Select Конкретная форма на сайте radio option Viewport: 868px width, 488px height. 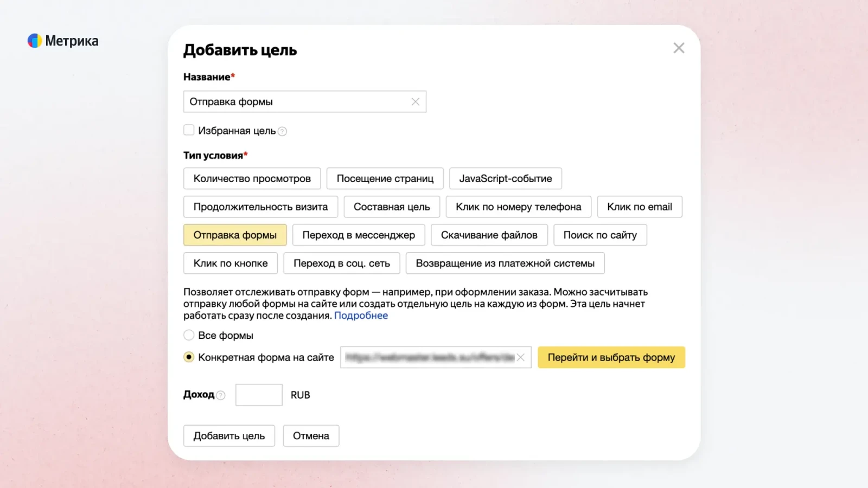(x=189, y=357)
